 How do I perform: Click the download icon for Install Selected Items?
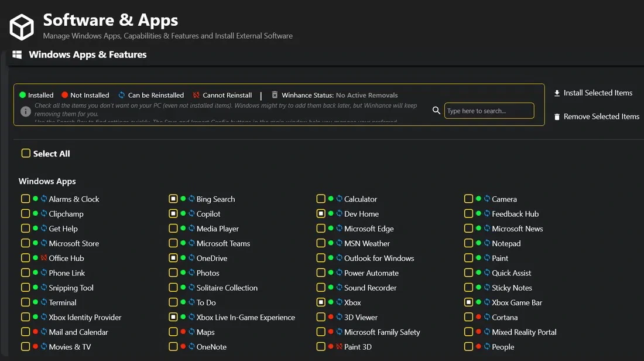click(557, 93)
